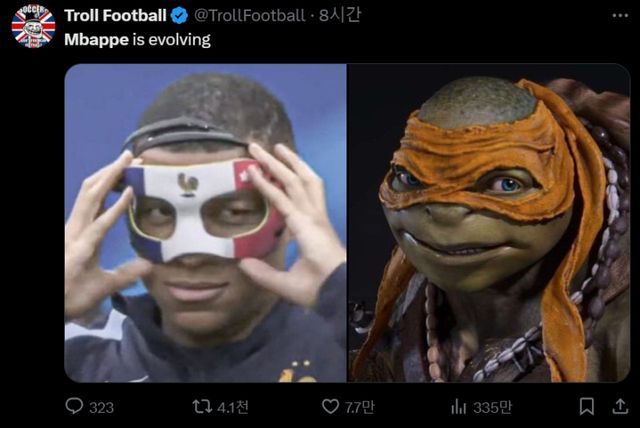640x428 pixels.
Task: Bookmark this tweet
Action: [587, 407]
